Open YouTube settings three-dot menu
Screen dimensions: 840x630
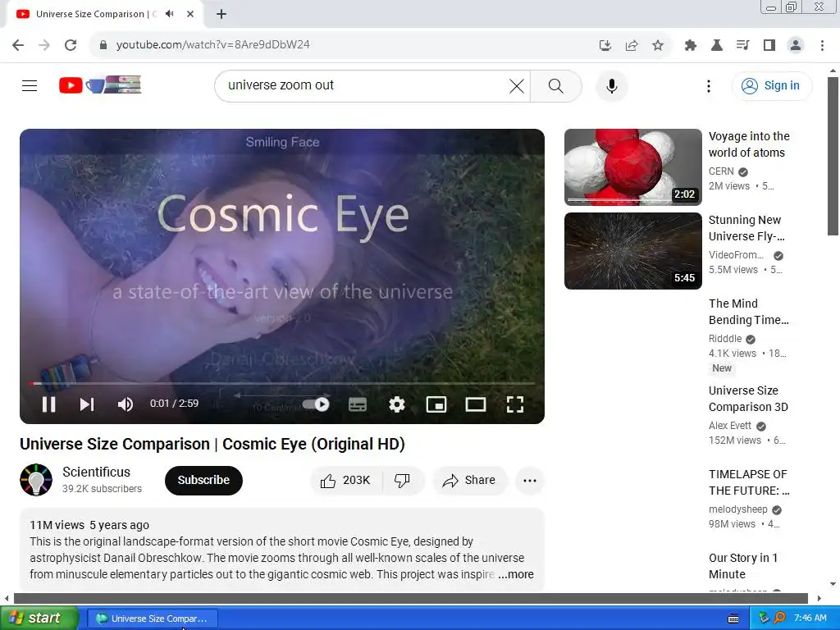[708, 85]
